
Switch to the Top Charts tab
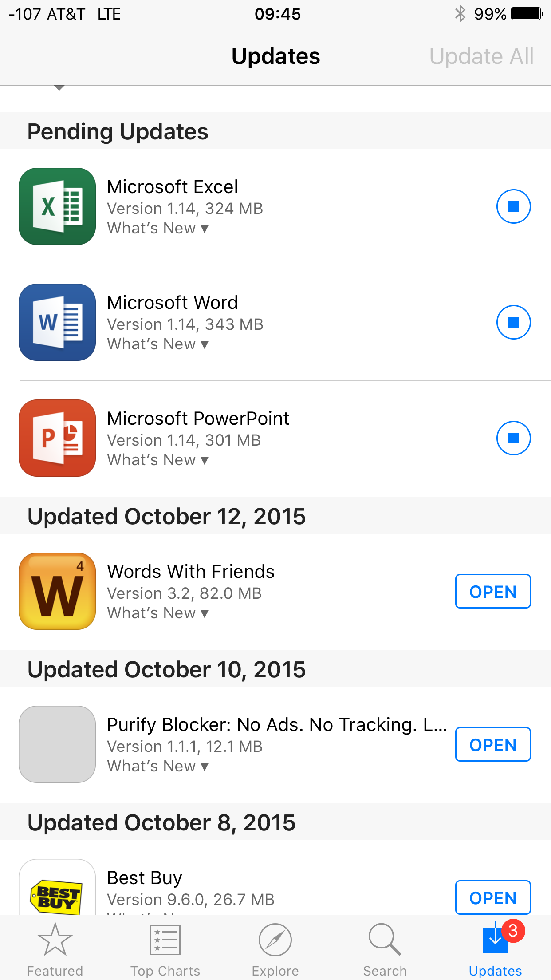point(165,949)
